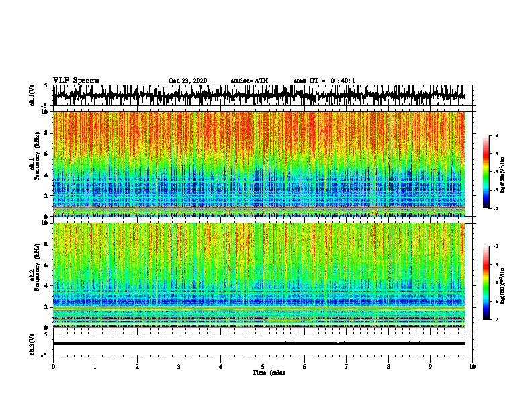Click time axis tick label "0"
The width and height of the screenshot is (532, 411).
(x=53, y=367)
